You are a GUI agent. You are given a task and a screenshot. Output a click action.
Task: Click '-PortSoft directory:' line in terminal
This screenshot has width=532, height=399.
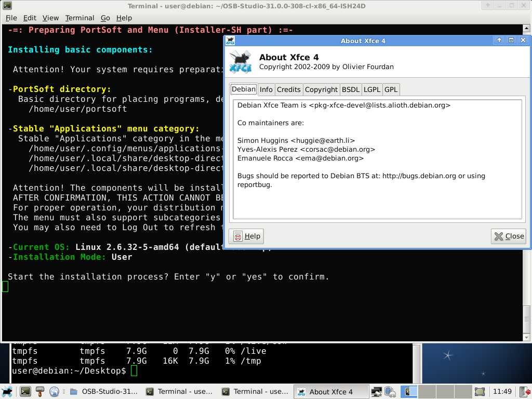click(59, 89)
